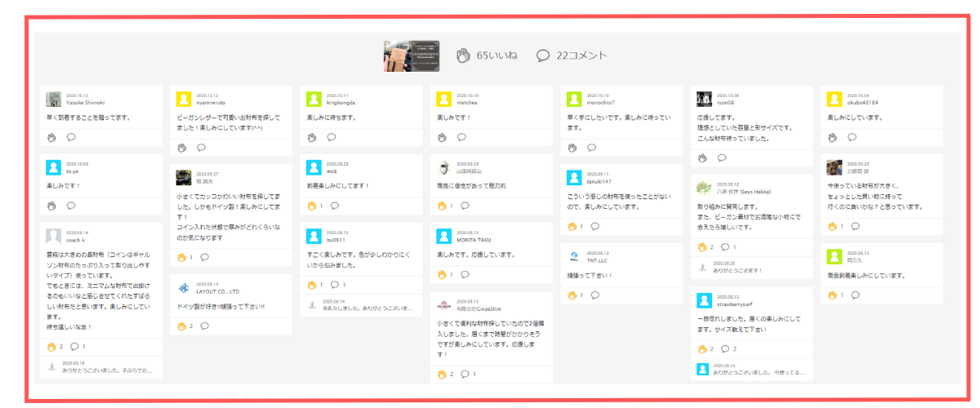Clap for monochro7's comment
The image size is (980, 408).
pos(572,148)
